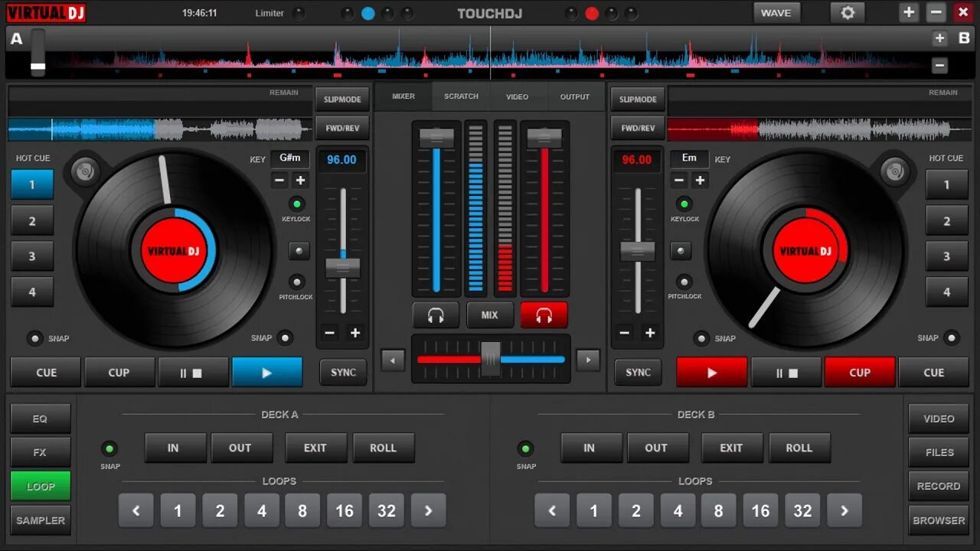This screenshot has width=980, height=551.
Task: Click deck B red CUP button
Action: point(860,373)
